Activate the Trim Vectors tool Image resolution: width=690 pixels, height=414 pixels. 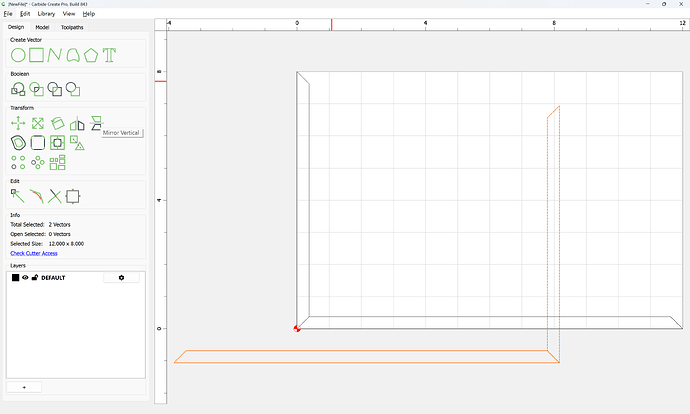click(x=37, y=196)
